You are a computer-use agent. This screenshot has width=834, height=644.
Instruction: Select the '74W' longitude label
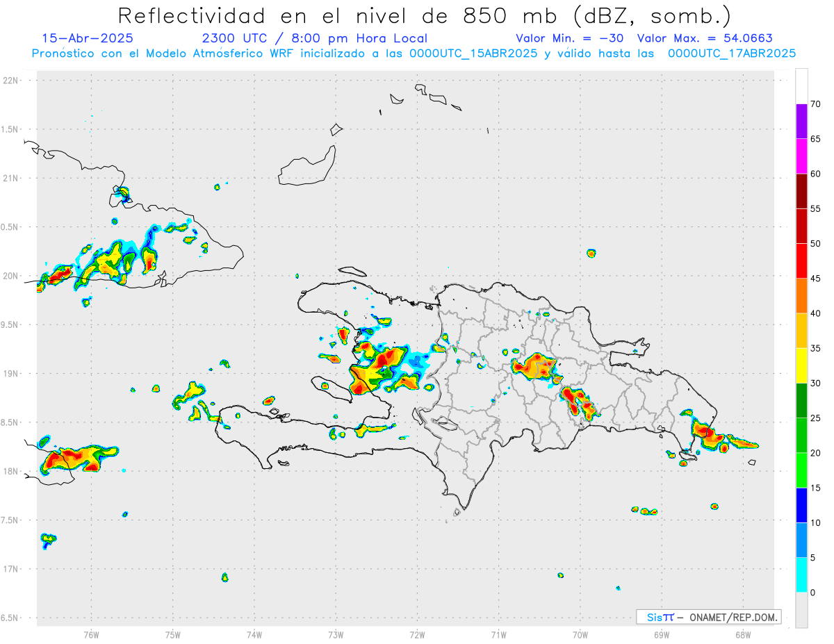(254, 634)
